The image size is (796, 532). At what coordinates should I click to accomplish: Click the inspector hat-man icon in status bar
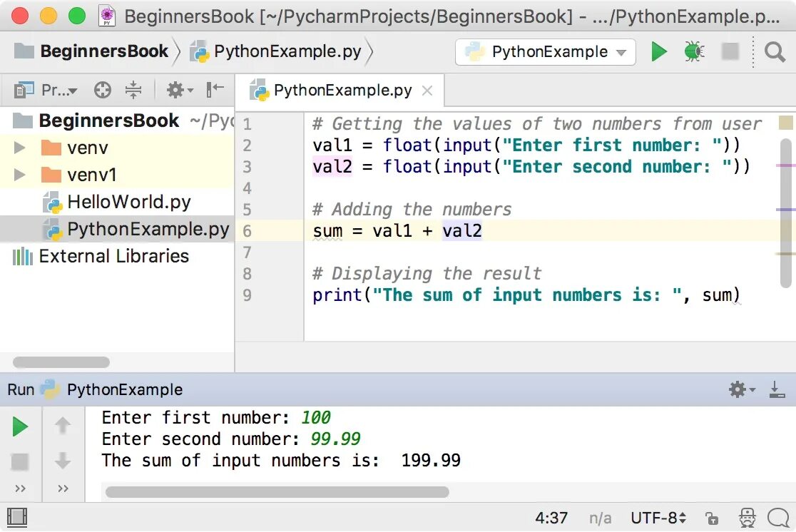coord(747,518)
